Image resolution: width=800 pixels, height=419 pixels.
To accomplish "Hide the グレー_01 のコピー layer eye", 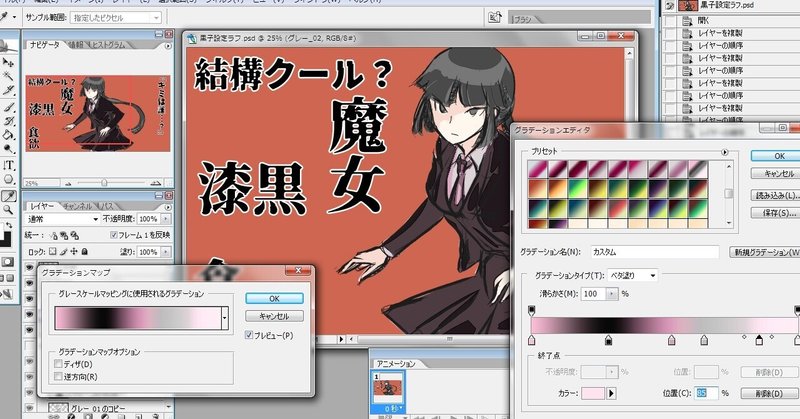I will tap(30, 408).
